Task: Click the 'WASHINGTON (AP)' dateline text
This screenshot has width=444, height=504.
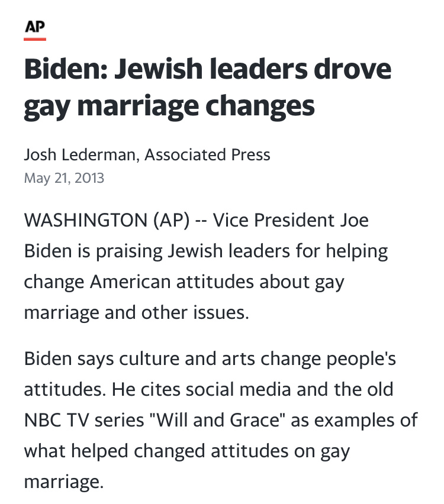Action: click(107, 221)
